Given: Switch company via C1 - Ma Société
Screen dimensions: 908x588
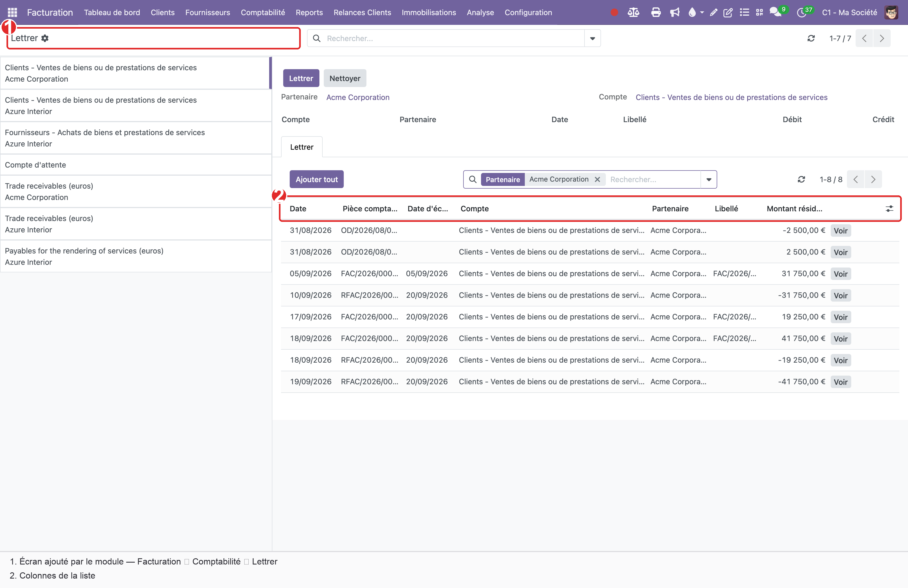Looking at the screenshot, I should 850,12.
